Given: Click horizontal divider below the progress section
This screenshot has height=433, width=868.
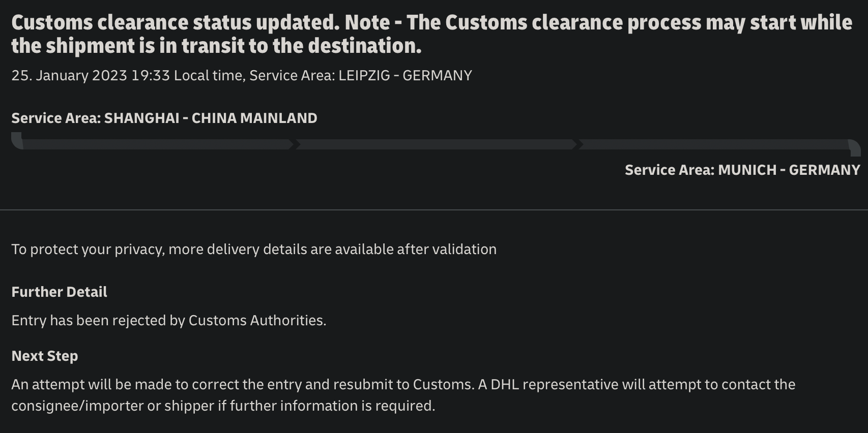Looking at the screenshot, I should [434, 209].
